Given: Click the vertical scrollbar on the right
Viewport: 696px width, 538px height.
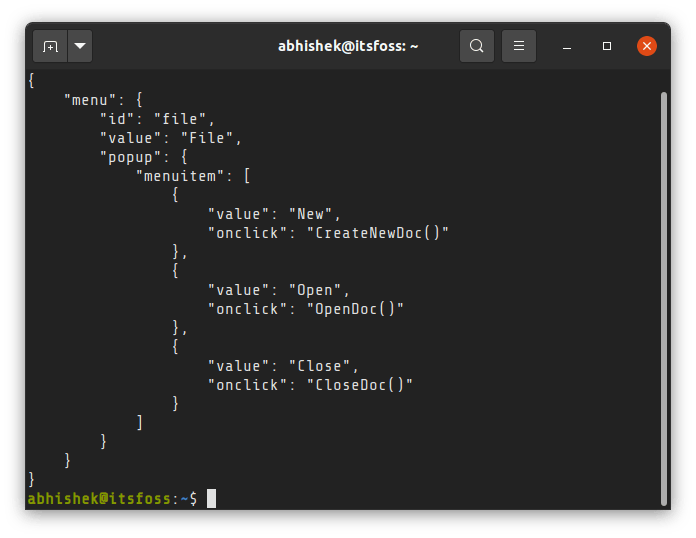Looking at the screenshot, I should click(664, 298).
